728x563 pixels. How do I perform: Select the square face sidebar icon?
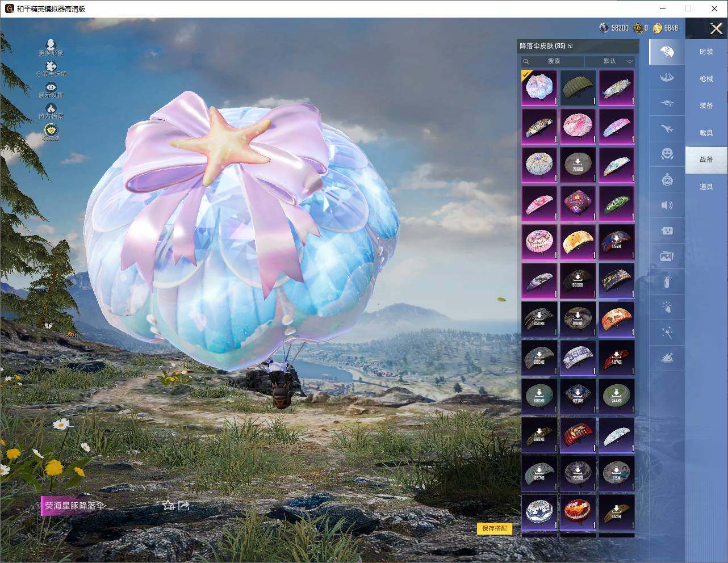667,230
